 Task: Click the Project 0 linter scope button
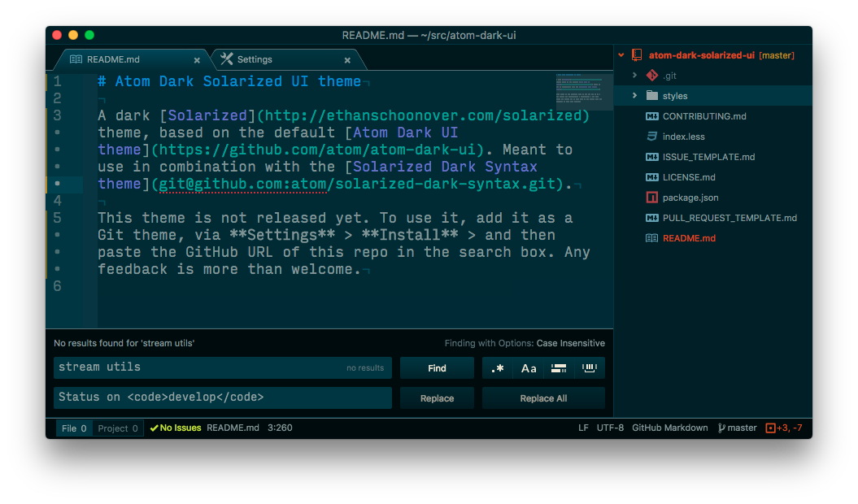(118, 428)
